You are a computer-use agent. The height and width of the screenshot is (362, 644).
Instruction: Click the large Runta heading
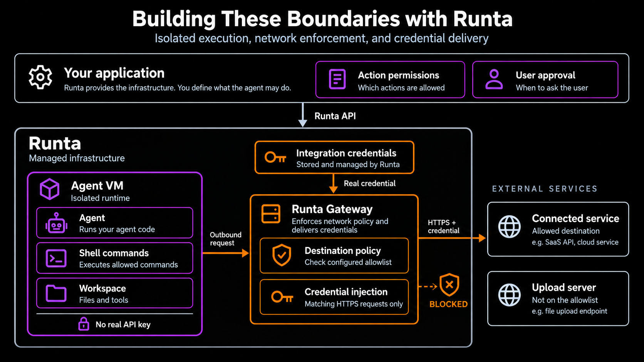point(55,143)
